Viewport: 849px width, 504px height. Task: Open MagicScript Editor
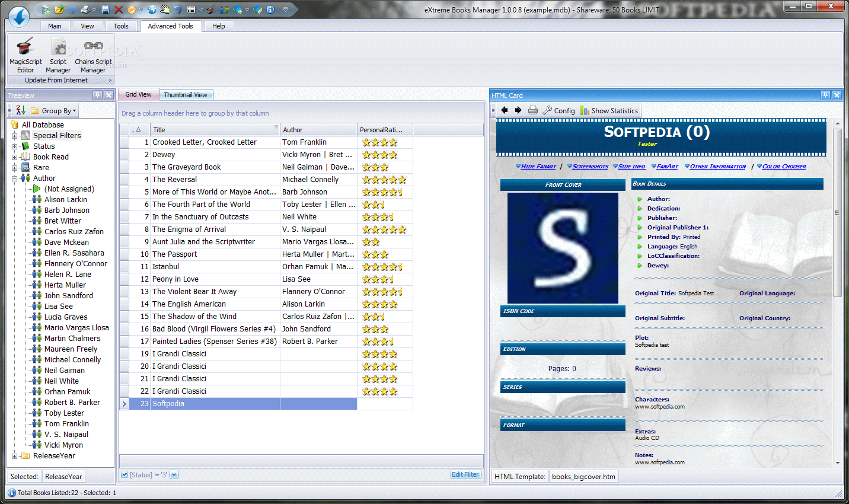25,55
